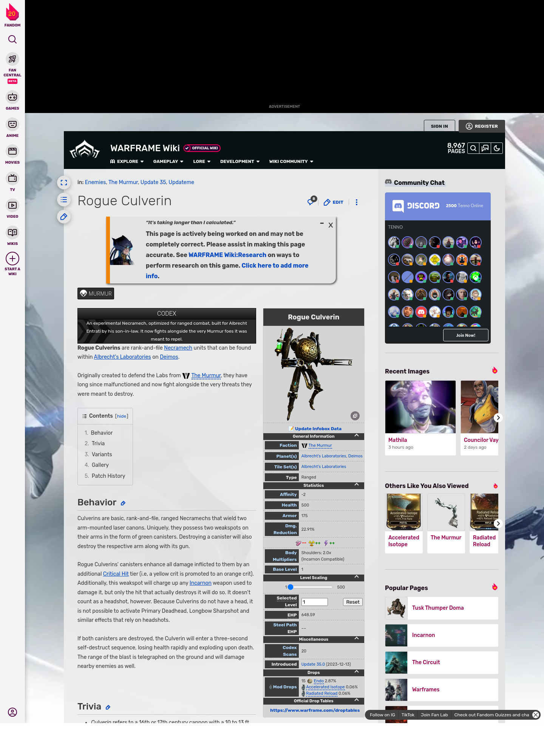Open the Wikis sidebar icon

click(x=12, y=232)
